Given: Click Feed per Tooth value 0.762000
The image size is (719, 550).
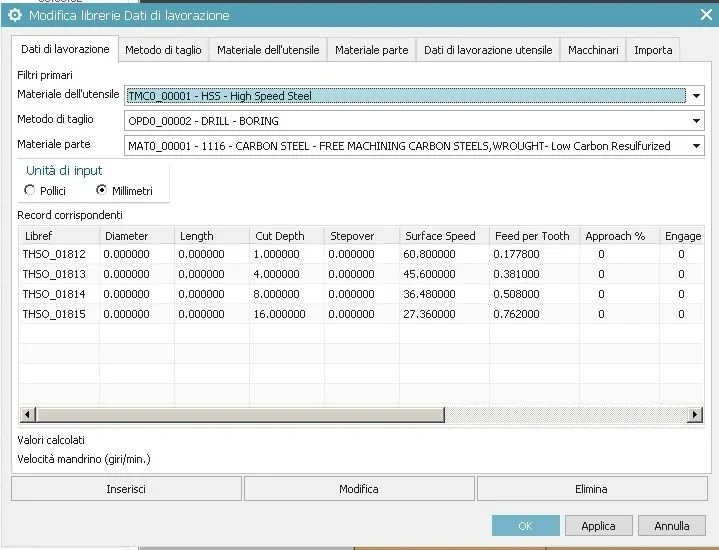Looking at the screenshot, I should [x=516, y=314].
